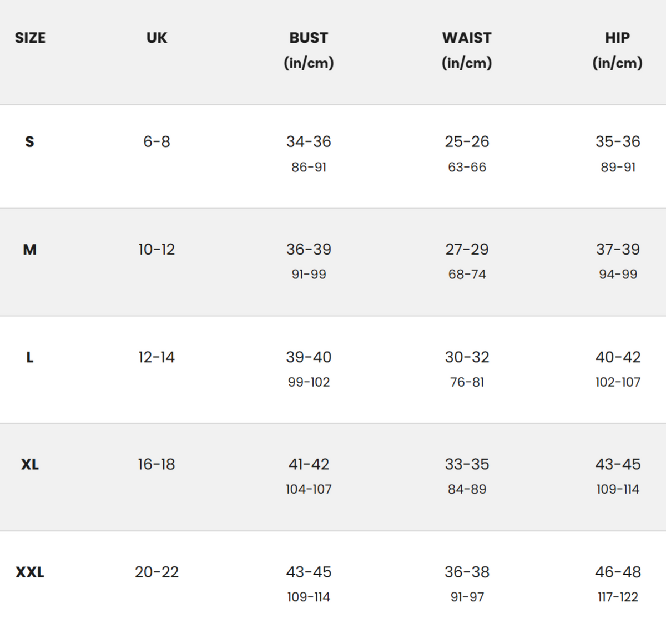
Task: Click UK size 16-18 cell
Action: coord(157,464)
